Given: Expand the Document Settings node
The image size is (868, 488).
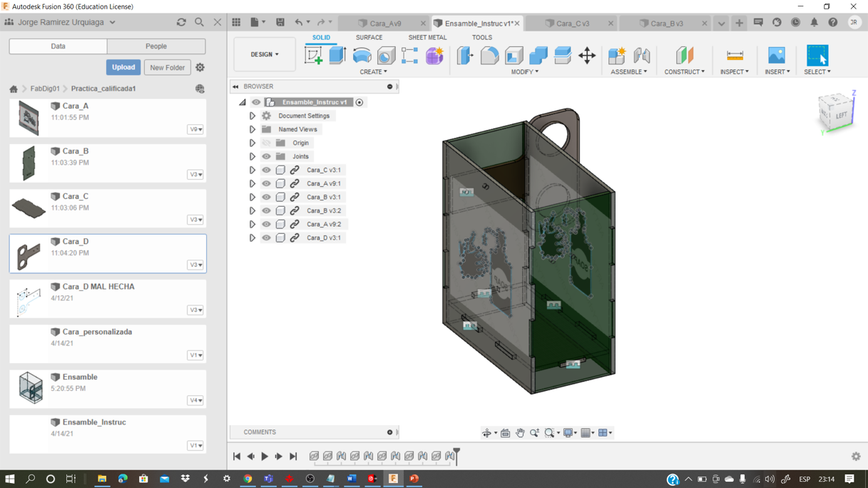Looking at the screenshot, I should point(252,116).
